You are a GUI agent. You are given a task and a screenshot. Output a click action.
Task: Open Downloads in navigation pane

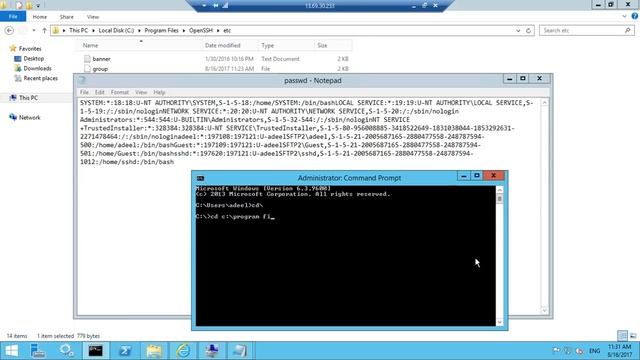coord(37,69)
